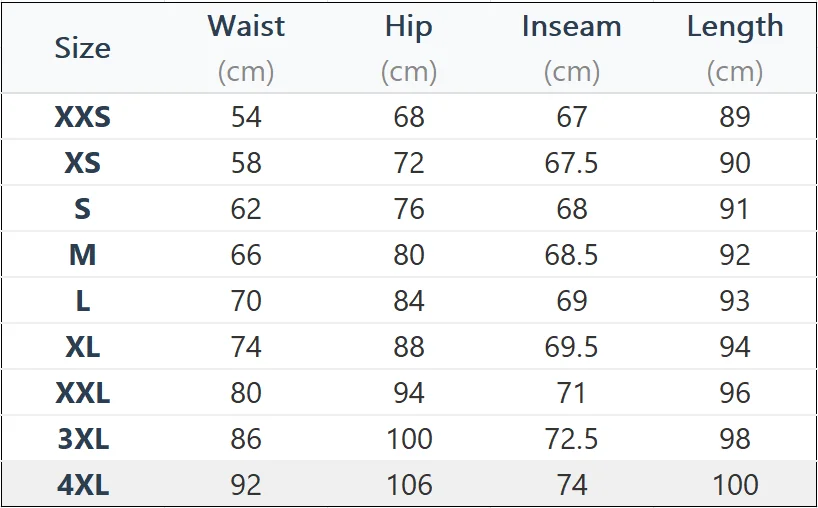
Task: Click the Inseam (cm) column header
Action: click(572, 48)
